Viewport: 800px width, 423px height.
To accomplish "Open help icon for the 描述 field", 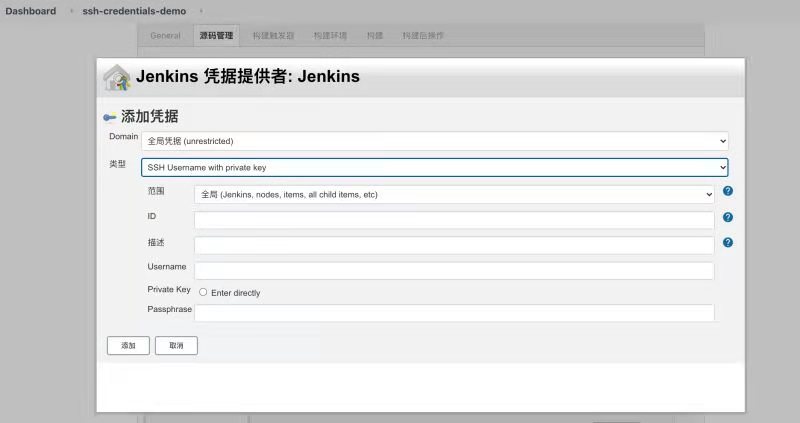I will point(728,242).
